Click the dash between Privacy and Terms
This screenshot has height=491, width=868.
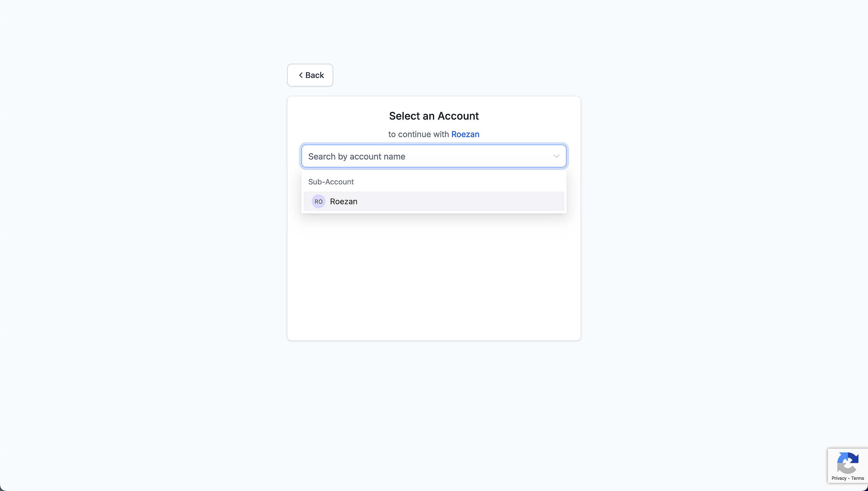pos(849,478)
